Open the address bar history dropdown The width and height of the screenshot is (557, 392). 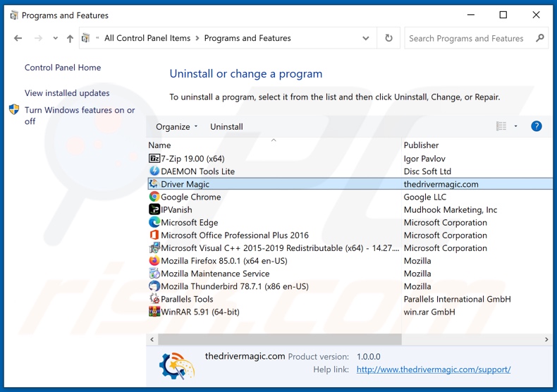pos(365,39)
